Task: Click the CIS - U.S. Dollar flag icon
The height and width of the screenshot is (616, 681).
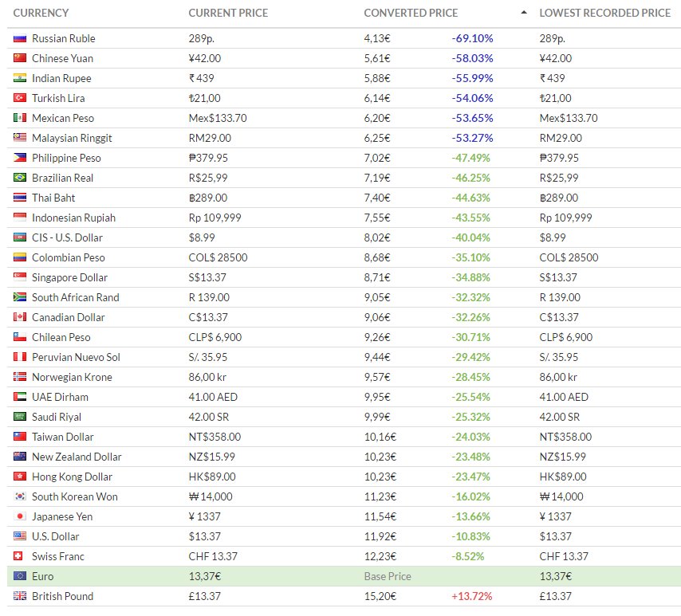Action: point(20,238)
